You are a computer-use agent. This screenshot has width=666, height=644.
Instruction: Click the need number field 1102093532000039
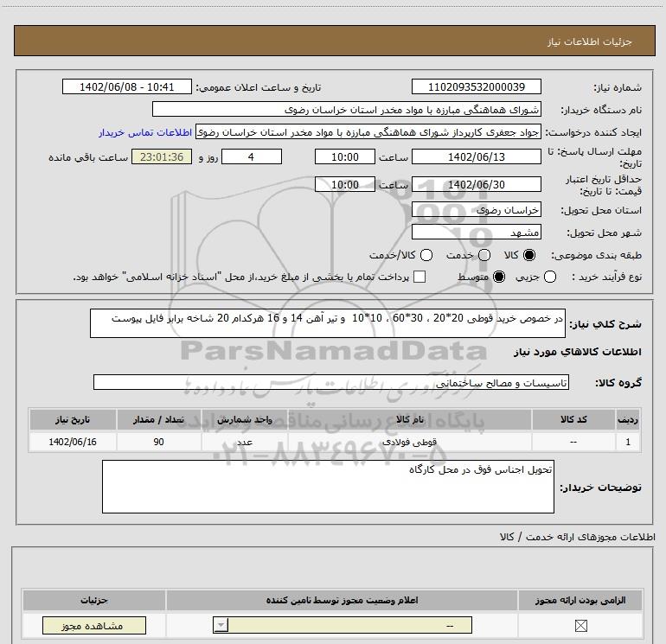[x=476, y=86]
